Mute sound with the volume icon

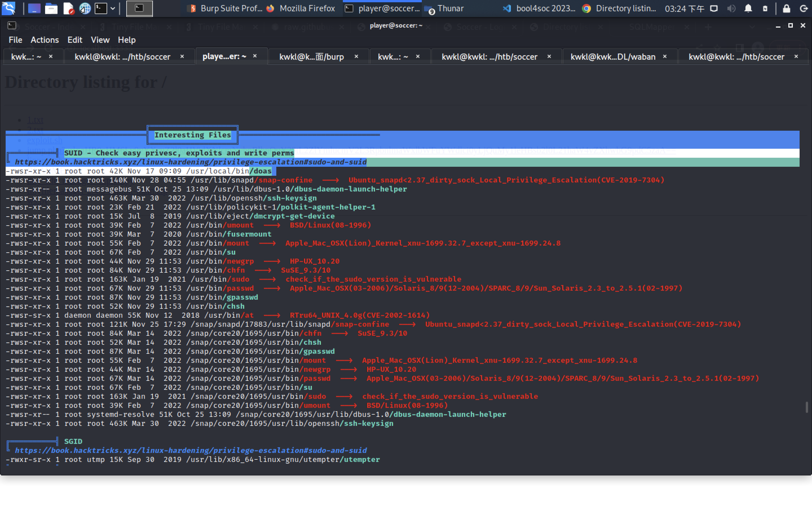(x=731, y=8)
